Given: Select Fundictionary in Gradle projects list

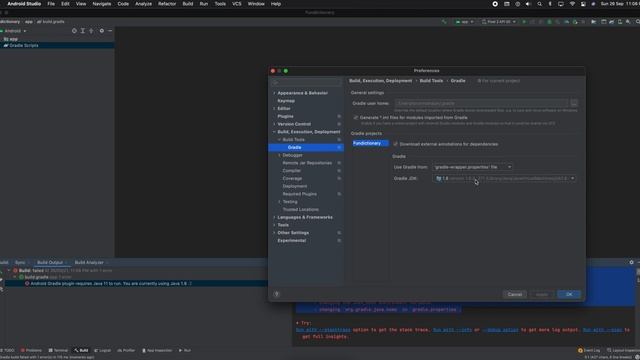Looking at the screenshot, I should tap(370, 143).
